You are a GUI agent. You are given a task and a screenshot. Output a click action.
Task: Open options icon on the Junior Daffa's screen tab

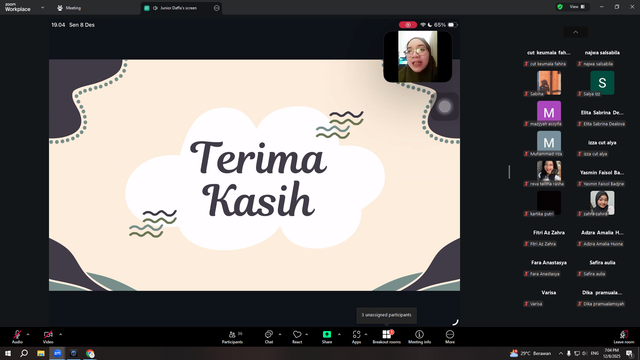pyautogui.click(x=217, y=8)
